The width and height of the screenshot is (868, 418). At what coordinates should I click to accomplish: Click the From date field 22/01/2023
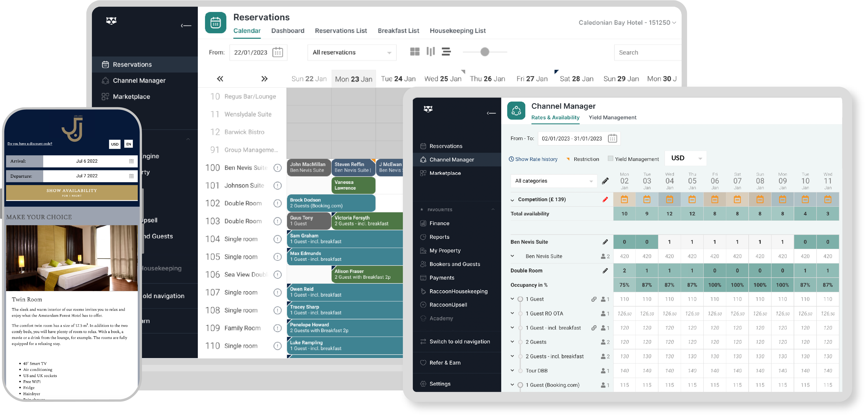[258, 53]
